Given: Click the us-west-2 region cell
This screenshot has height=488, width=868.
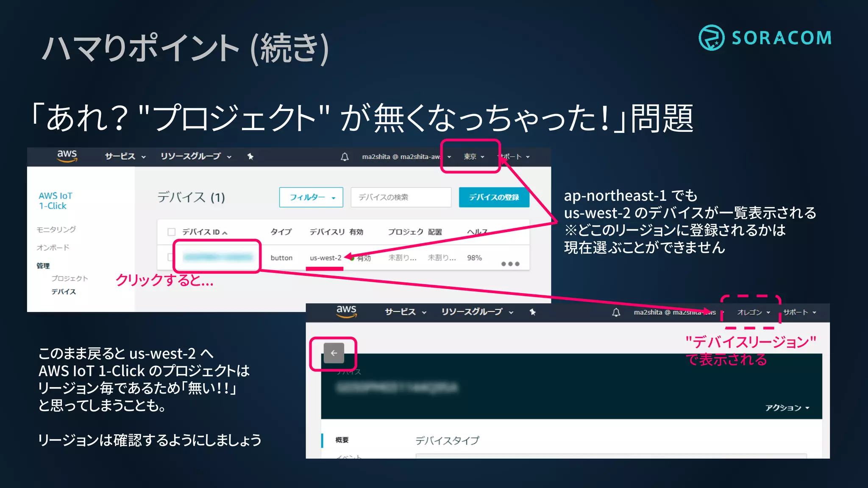Looking at the screenshot, I should click(x=325, y=258).
